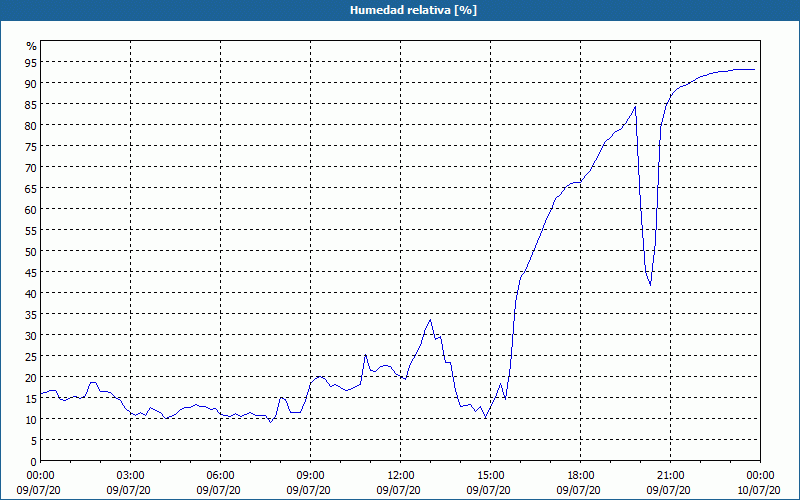Click the '10/07/20' date label
The image size is (800, 500).
pos(760,490)
